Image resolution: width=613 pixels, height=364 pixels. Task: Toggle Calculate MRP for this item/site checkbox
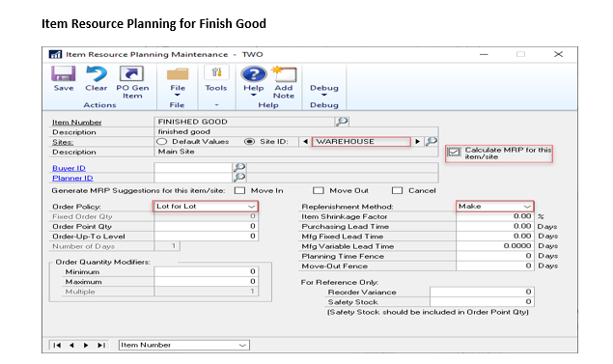(454, 152)
